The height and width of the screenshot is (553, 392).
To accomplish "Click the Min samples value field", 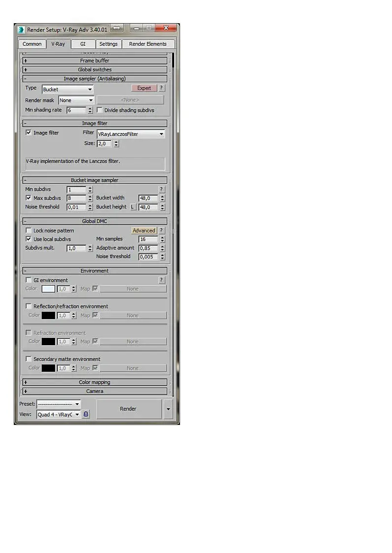I will (148, 239).
